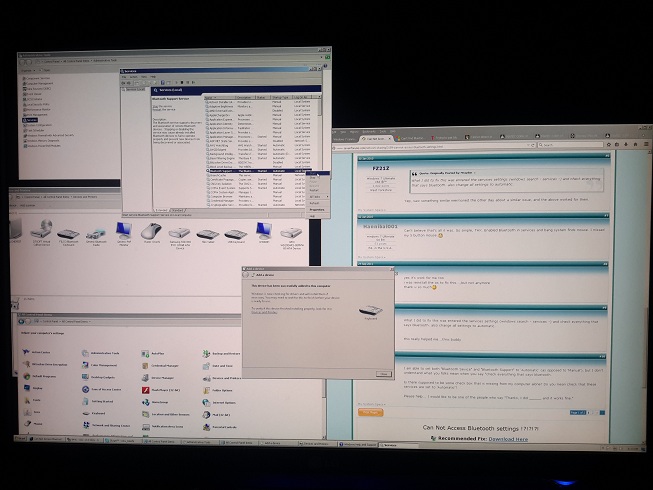Open Credential Manager item
Screen dimensions: 653x490
pos(160,366)
